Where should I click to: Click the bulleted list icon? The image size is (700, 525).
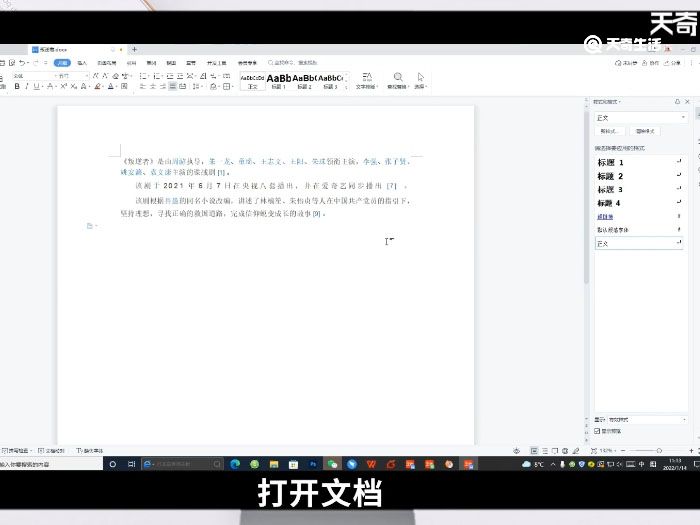pos(144,76)
